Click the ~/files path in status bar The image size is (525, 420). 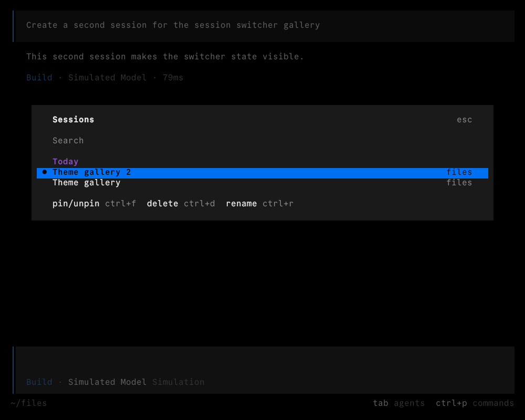(x=29, y=403)
